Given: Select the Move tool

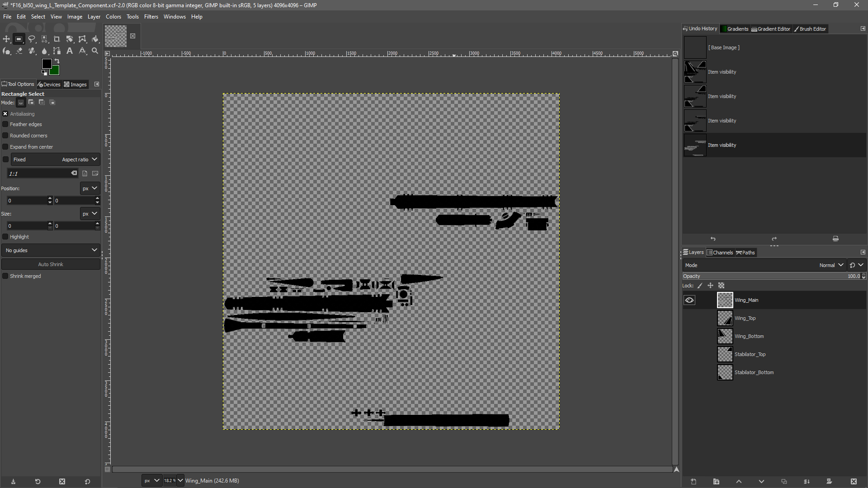Looking at the screenshot, I should [x=6, y=39].
